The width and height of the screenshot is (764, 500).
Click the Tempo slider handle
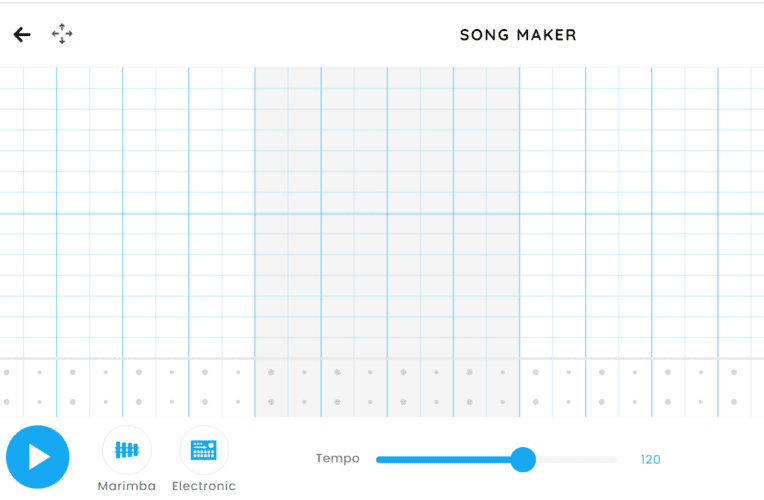[523, 460]
